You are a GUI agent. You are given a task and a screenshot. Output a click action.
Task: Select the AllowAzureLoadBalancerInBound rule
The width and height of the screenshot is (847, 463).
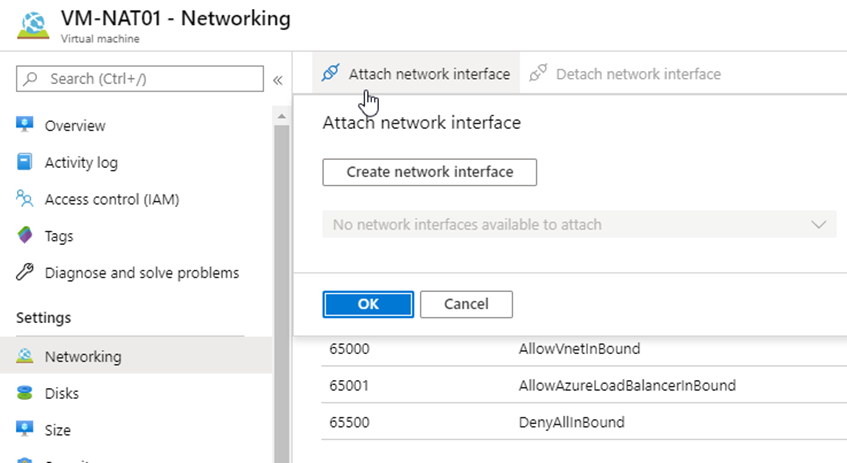(627, 385)
